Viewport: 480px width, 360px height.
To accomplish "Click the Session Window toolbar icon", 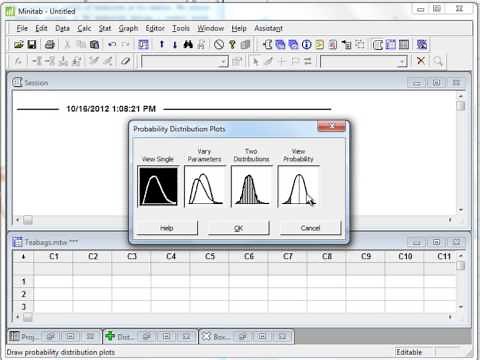I will click(378, 44).
